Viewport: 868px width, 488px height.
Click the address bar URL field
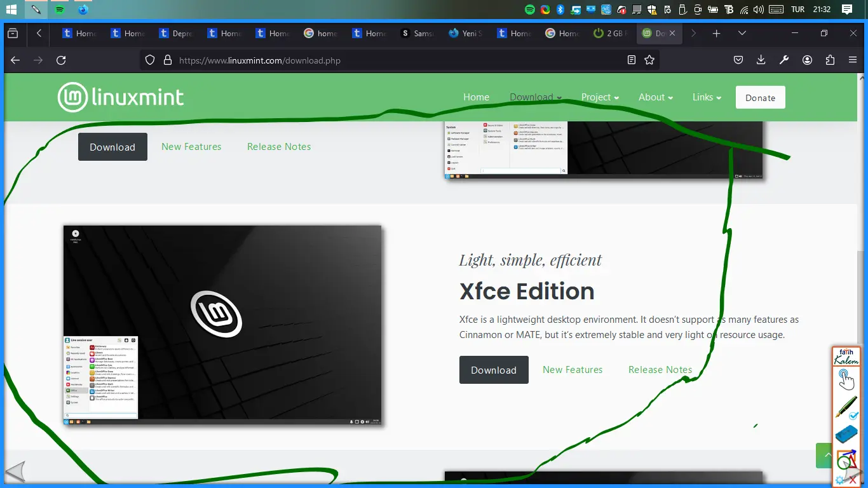coord(399,60)
